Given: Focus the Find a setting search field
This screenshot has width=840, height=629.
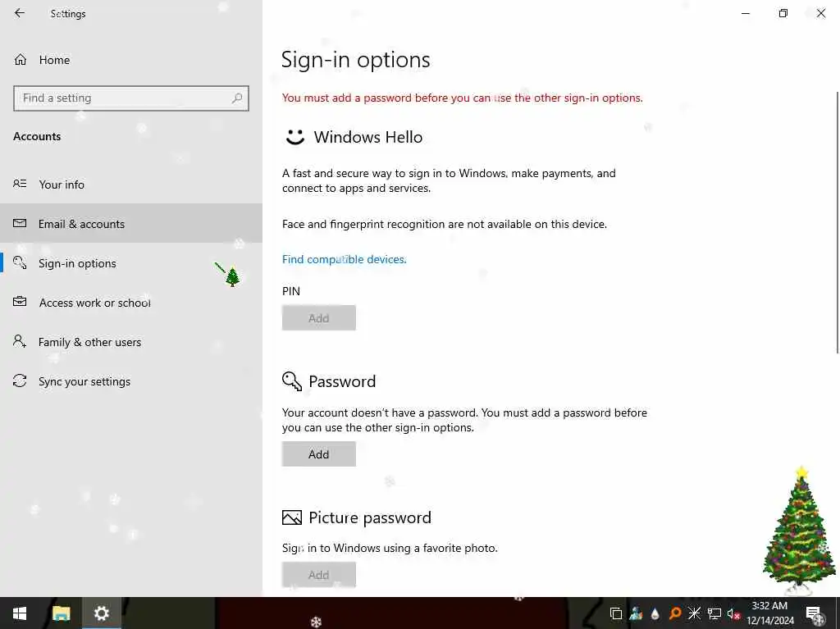Looking at the screenshot, I should [x=131, y=98].
